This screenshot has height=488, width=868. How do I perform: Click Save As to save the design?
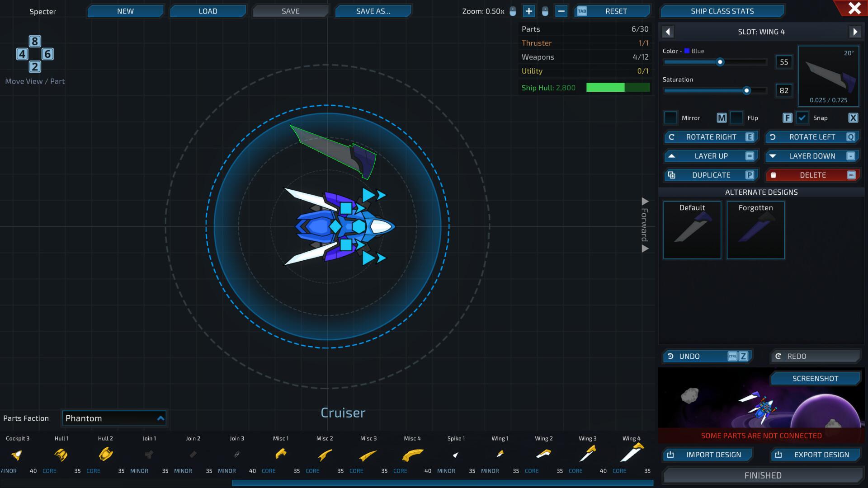(x=373, y=11)
